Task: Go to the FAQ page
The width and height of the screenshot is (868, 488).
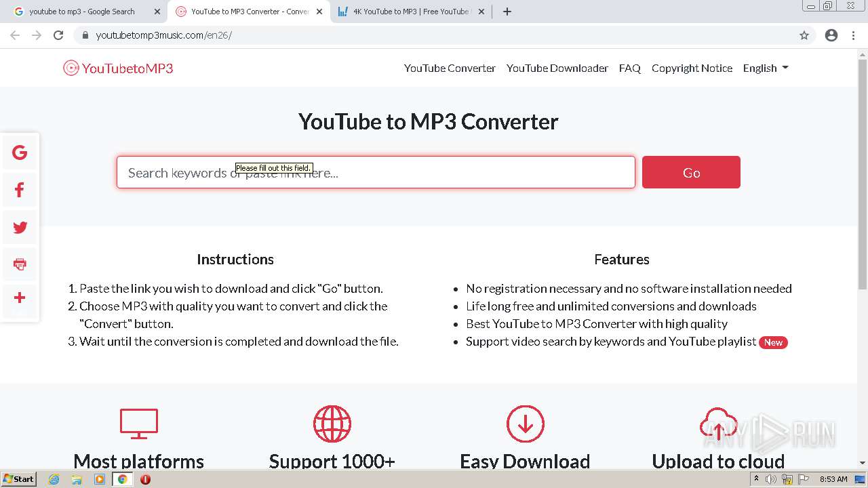Action: 630,68
